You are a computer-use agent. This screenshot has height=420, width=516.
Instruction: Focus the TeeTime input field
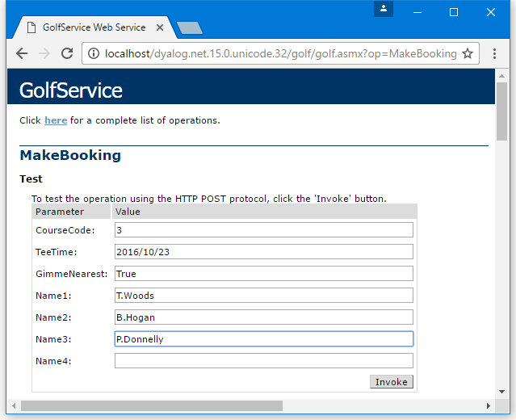pyautogui.click(x=263, y=252)
